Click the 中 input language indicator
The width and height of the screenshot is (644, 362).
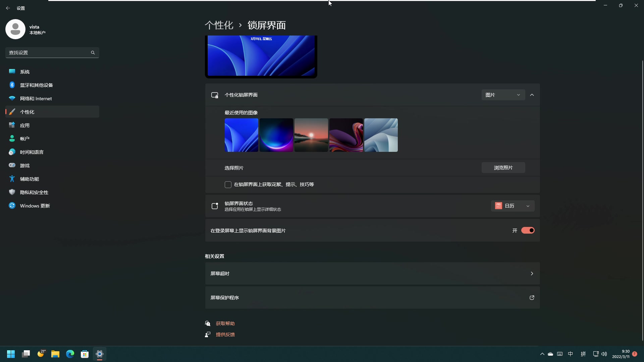click(571, 354)
